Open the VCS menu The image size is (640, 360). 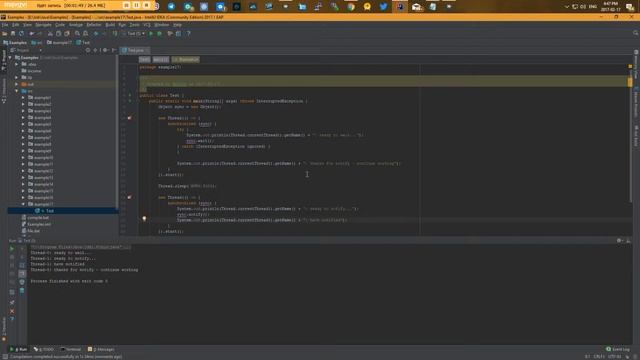click(147, 25)
